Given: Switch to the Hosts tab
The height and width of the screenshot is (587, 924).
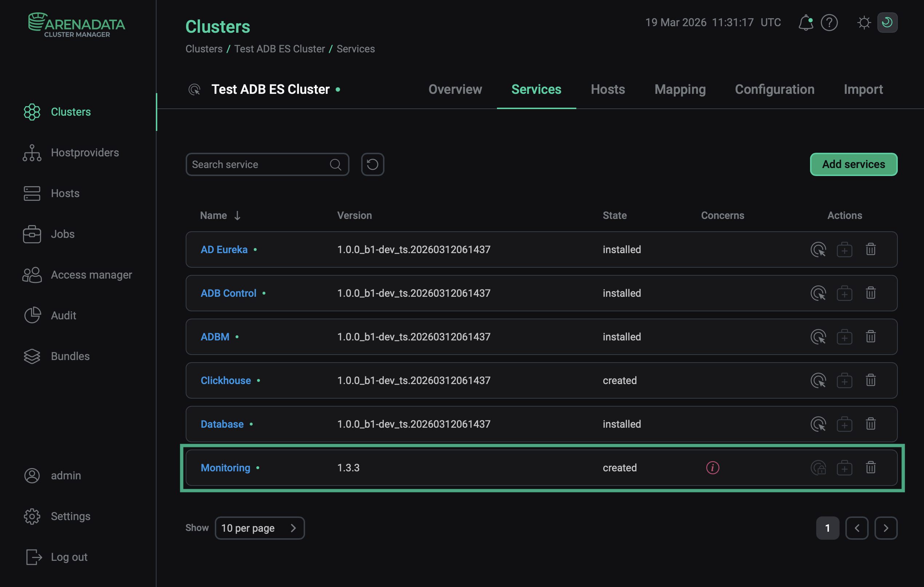Looking at the screenshot, I should pos(607,89).
